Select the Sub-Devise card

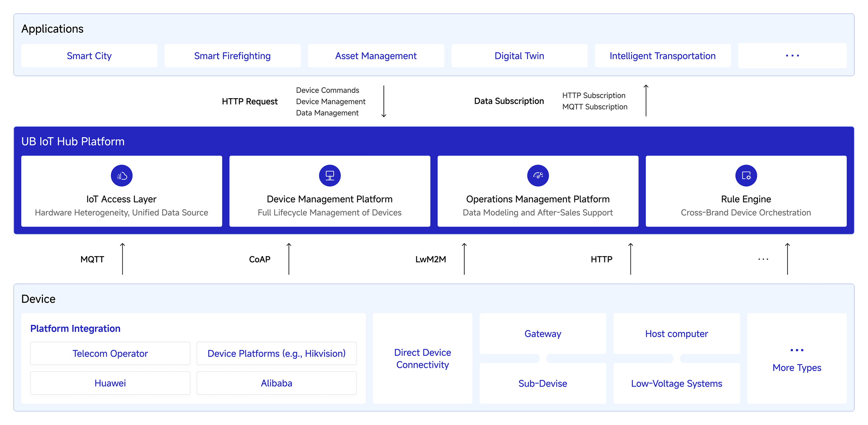(542, 383)
